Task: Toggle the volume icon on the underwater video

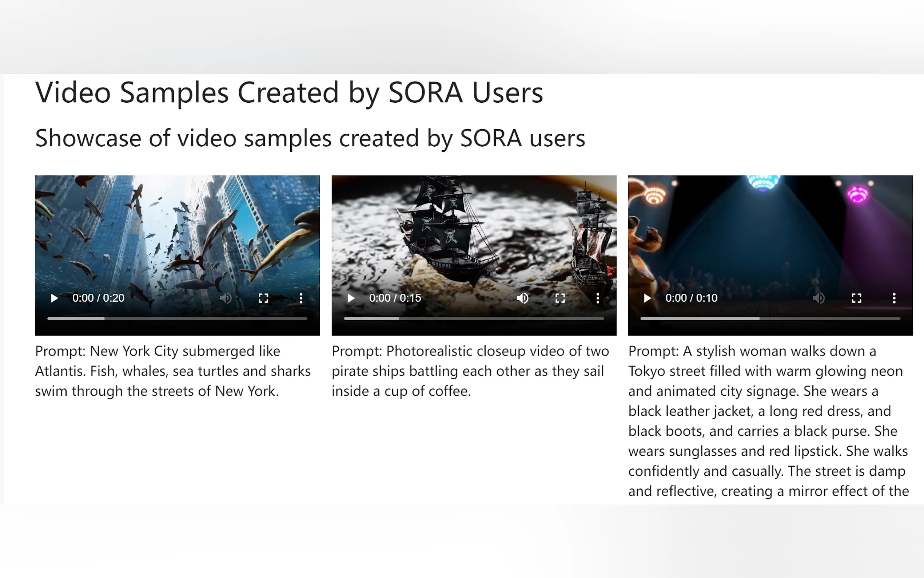Action: 226,298
